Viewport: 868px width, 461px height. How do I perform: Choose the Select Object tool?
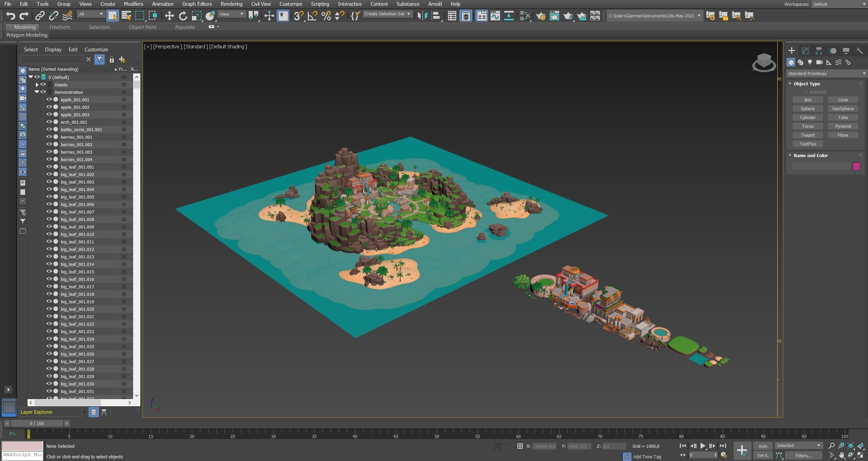click(112, 16)
